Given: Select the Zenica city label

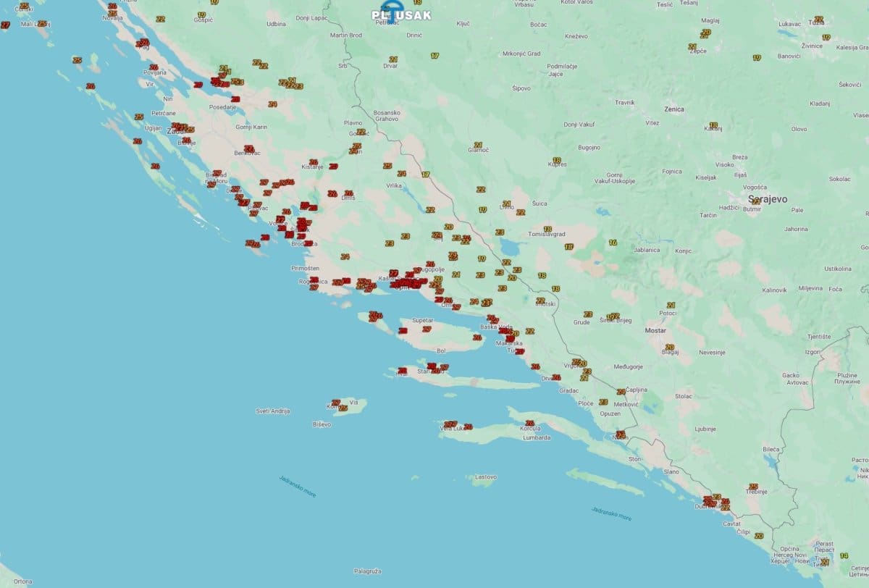Looking at the screenshot, I should click(x=673, y=109).
